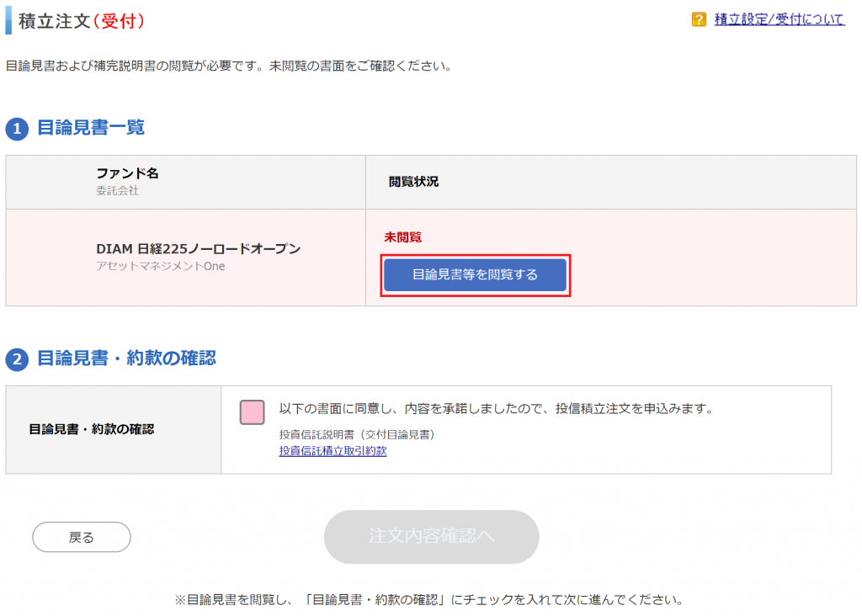
Task: Click the ファンド名 column header
Action: (128, 173)
